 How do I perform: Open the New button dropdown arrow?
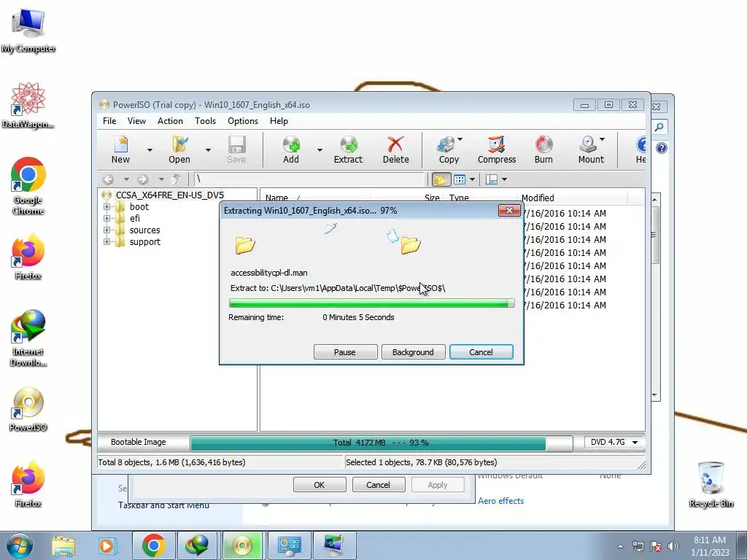(150, 149)
